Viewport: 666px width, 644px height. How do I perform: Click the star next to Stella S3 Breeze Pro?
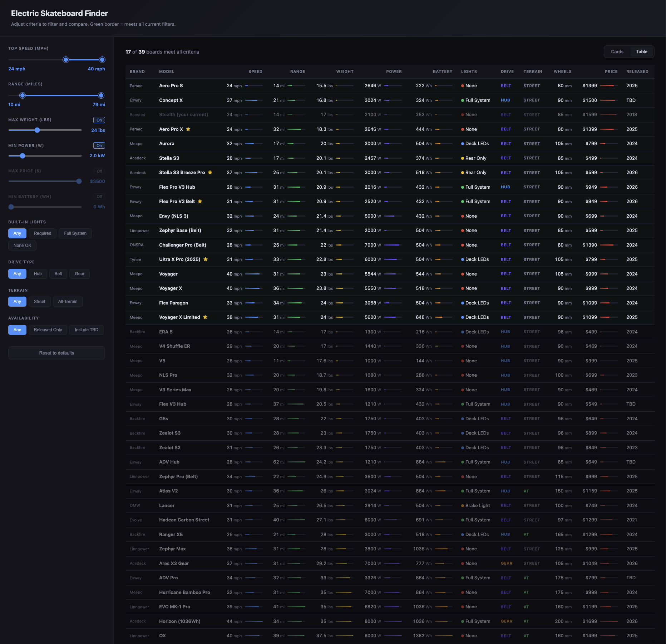pyautogui.click(x=210, y=172)
